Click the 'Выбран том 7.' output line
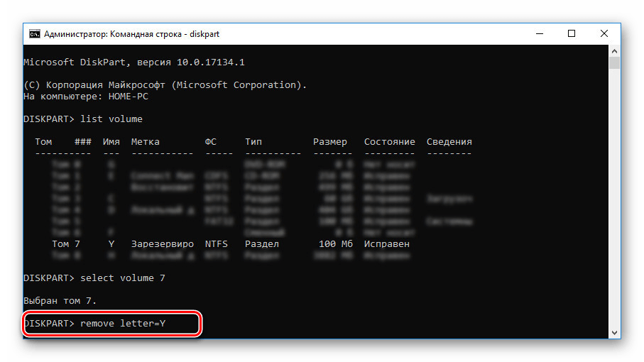The height and width of the screenshot is (362, 644). pos(60,301)
